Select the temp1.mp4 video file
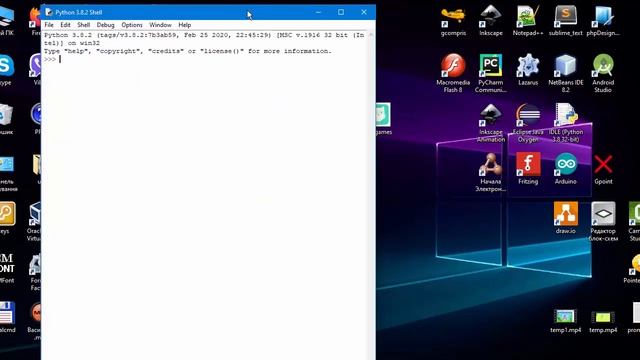Screen dimensions: 640x360 (565, 321)
